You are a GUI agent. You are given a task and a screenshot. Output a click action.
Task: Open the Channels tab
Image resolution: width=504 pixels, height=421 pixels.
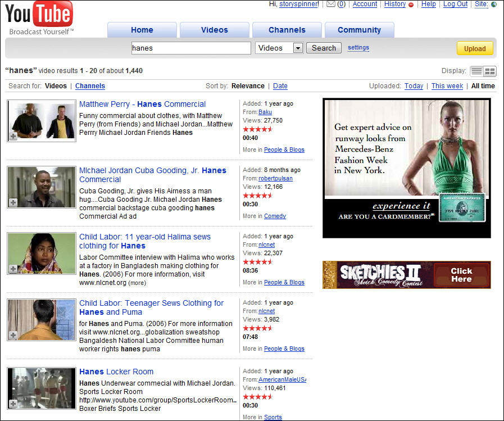287,30
